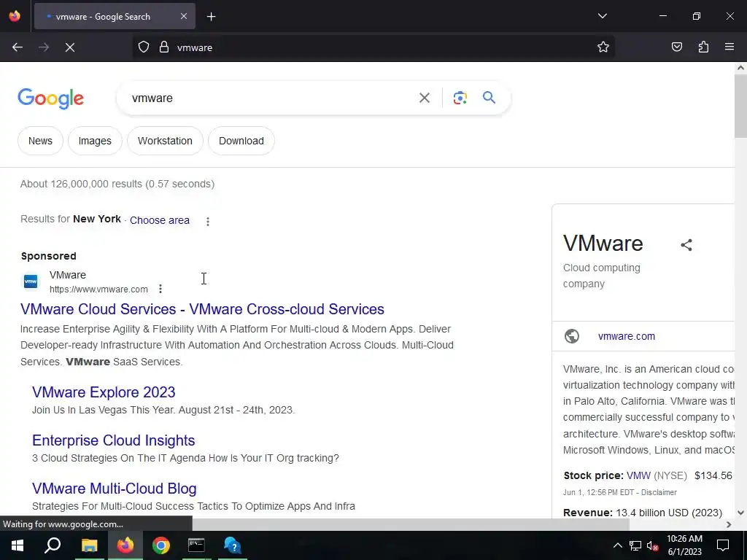Image resolution: width=747 pixels, height=560 pixels.
Task: Click the scroll-up arrow of scrollbar
Action: pyautogui.click(x=740, y=68)
